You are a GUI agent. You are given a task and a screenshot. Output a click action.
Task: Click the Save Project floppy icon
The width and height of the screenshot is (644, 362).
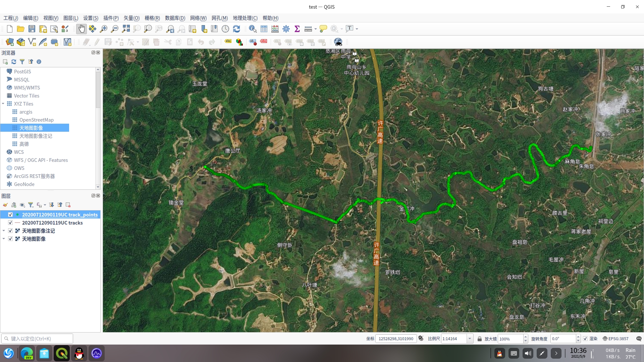[32, 29]
